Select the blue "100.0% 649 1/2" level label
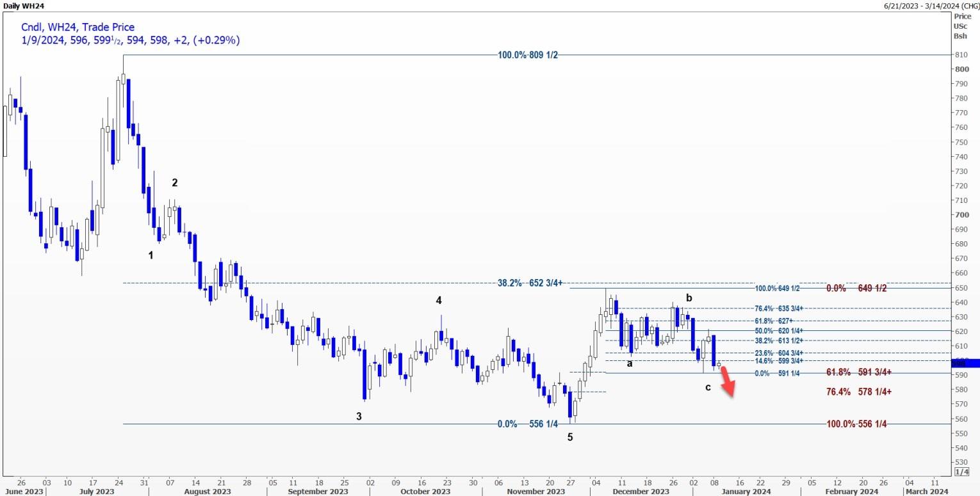This screenshot has height=496, width=980. (x=777, y=289)
